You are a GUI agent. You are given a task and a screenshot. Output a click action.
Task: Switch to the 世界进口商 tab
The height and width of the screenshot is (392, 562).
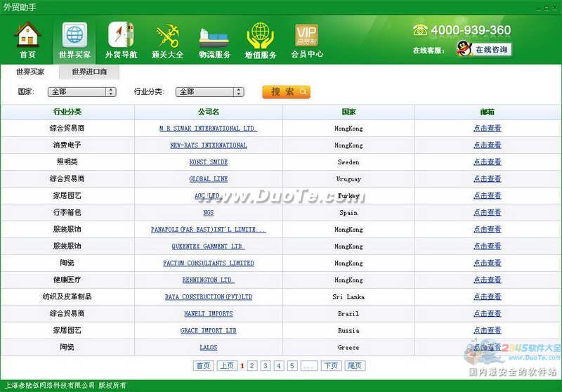coord(89,72)
